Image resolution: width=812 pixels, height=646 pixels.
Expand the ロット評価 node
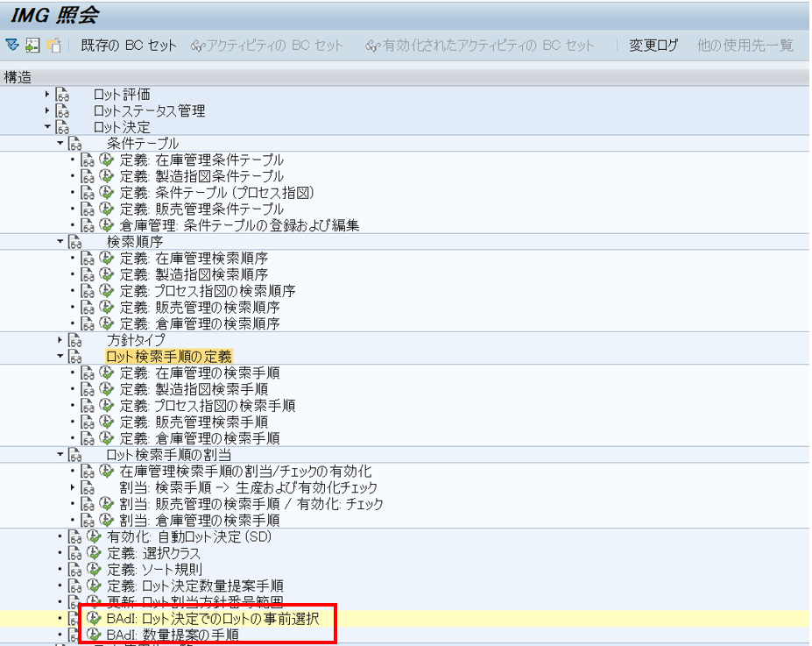click(x=48, y=95)
